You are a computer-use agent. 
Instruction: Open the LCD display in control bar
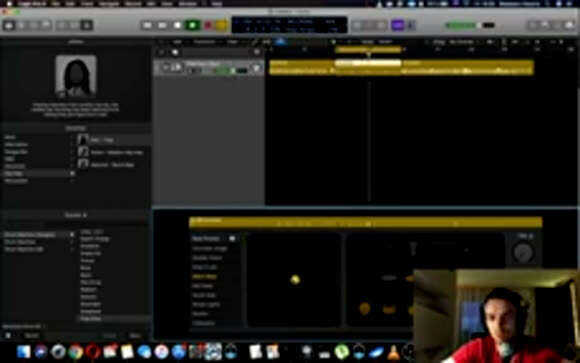coord(289,25)
